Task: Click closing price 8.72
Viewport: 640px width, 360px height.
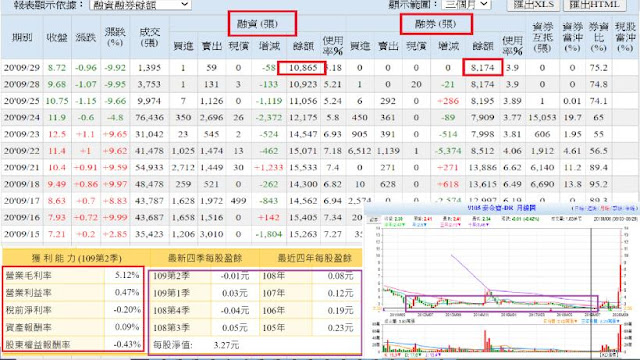Action: [x=56, y=68]
